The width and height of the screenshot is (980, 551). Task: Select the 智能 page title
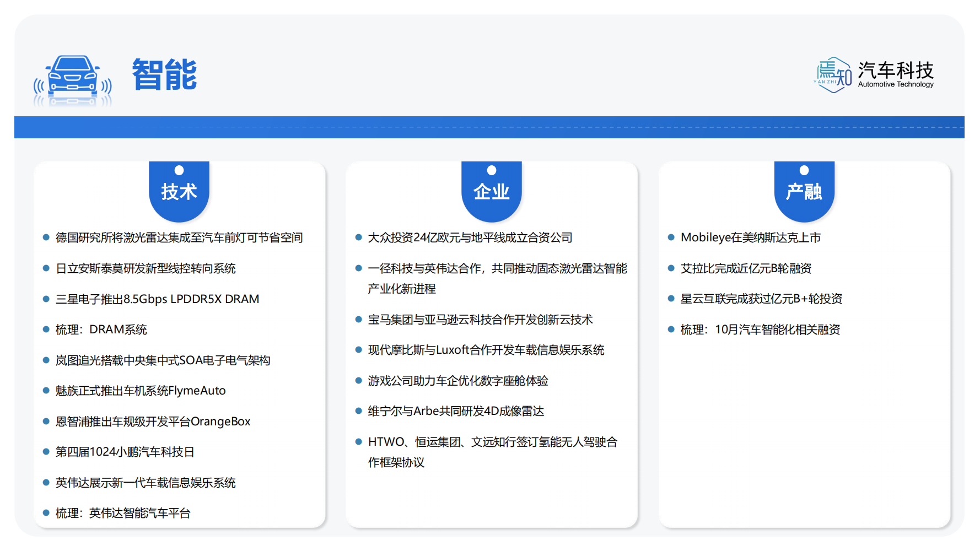click(x=164, y=74)
